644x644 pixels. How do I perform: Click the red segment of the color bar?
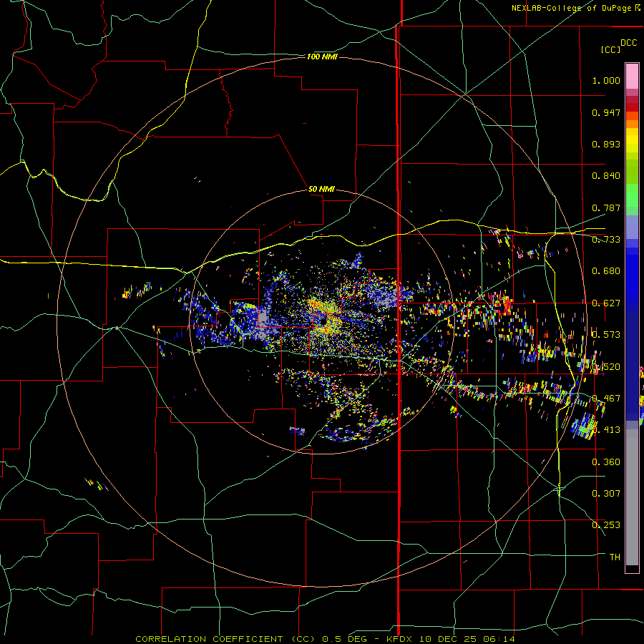632,107
